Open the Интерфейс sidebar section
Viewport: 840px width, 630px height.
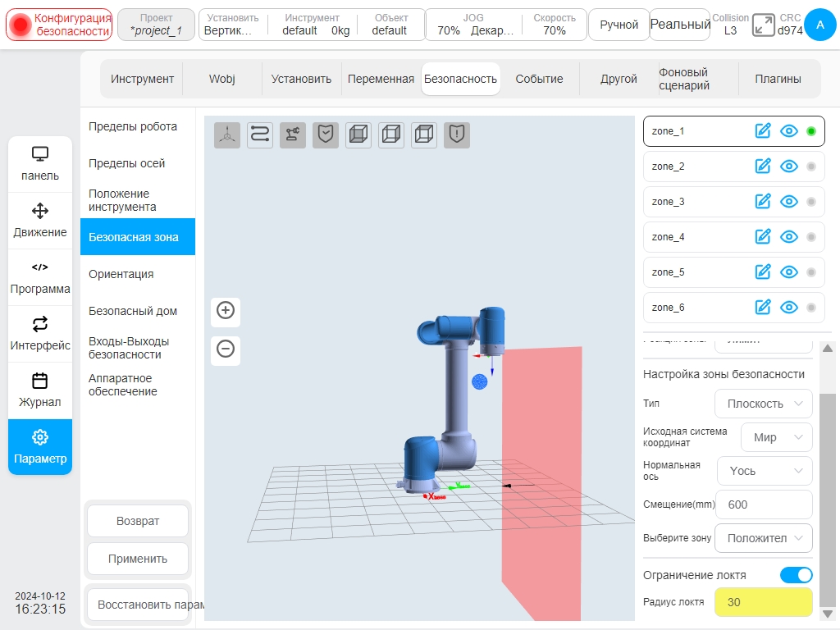(x=40, y=335)
